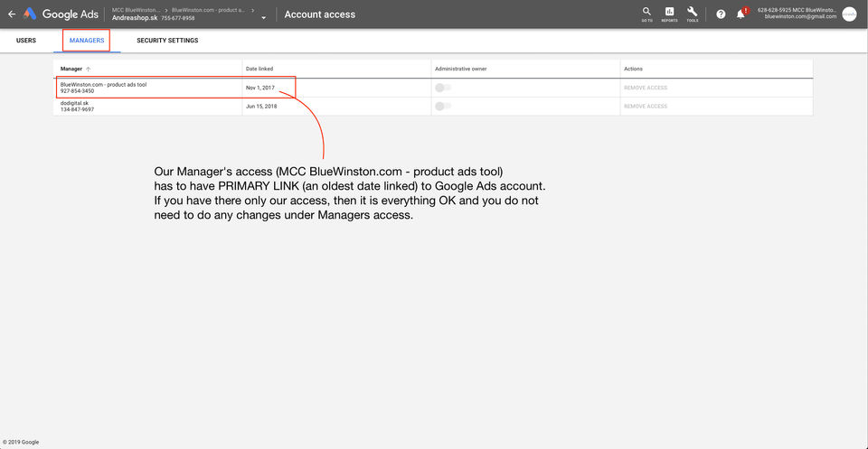Open the user account avatar

tap(849, 14)
